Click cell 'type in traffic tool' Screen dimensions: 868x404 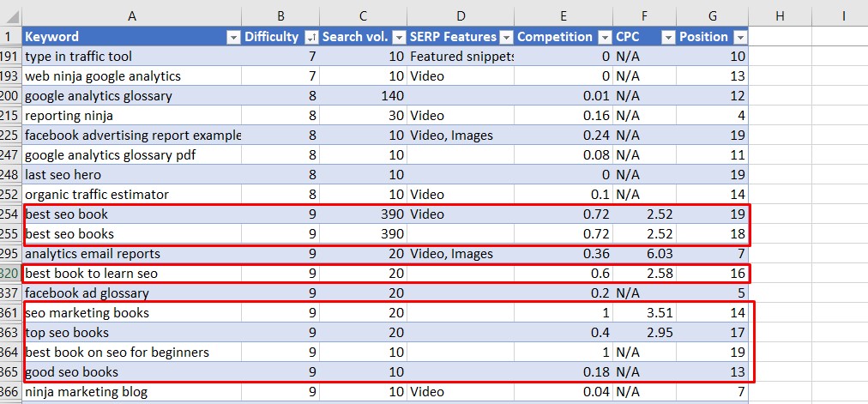coord(132,56)
